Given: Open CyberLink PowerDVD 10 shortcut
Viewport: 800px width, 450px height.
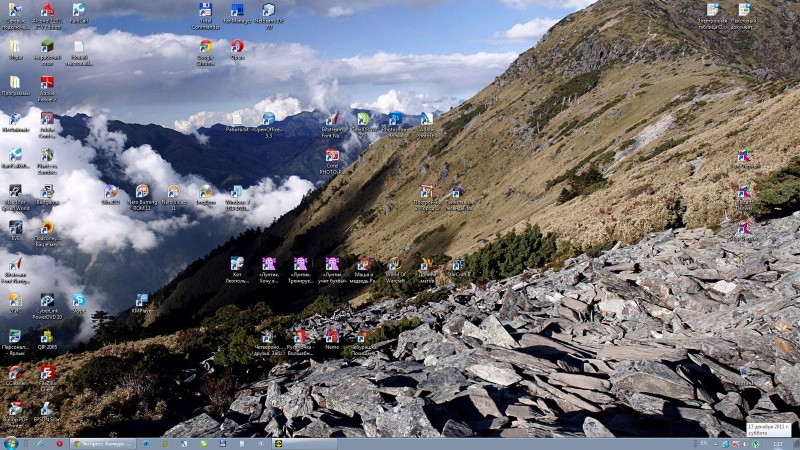Looking at the screenshot, I should [47, 300].
